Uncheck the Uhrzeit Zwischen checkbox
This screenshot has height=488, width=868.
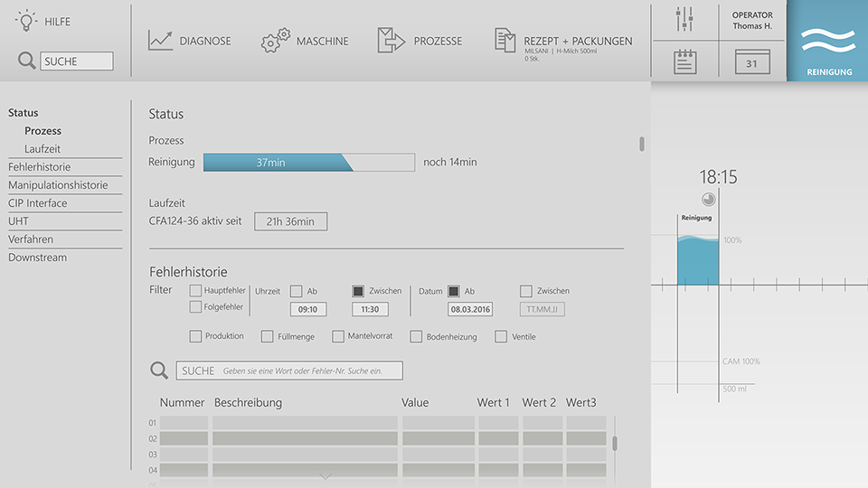[358, 291]
